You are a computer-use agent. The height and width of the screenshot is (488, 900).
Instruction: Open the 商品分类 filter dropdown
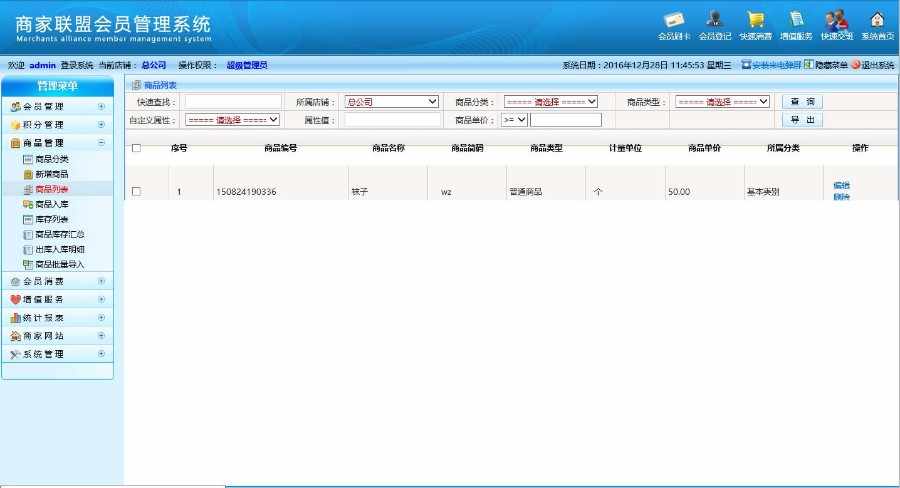click(x=551, y=102)
